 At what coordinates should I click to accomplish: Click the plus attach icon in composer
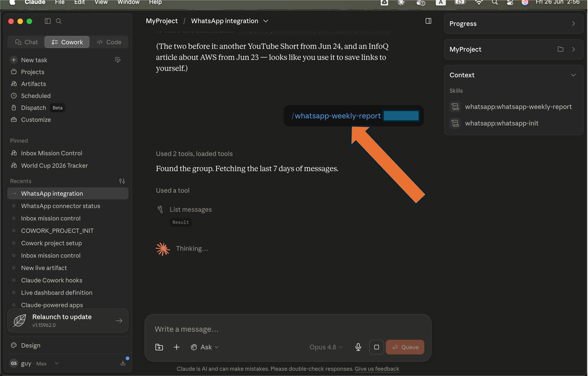point(176,347)
